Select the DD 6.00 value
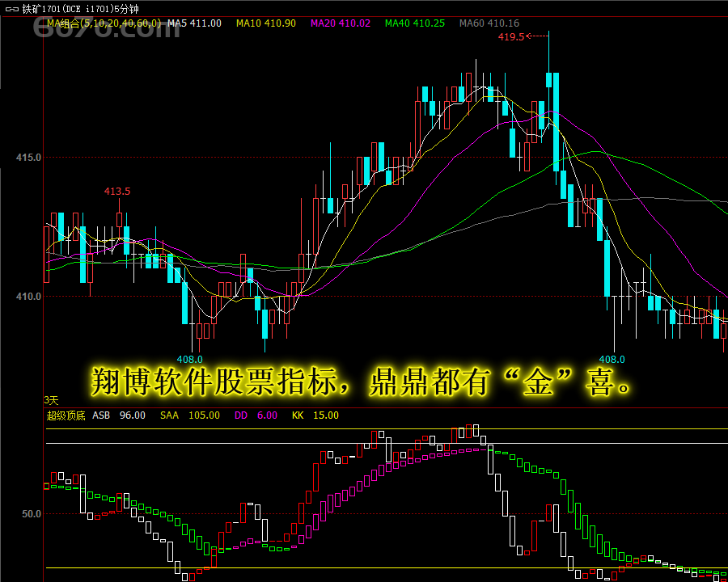The height and width of the screenshot is (582, 728). pyautogui.click(x=256, y=415)
